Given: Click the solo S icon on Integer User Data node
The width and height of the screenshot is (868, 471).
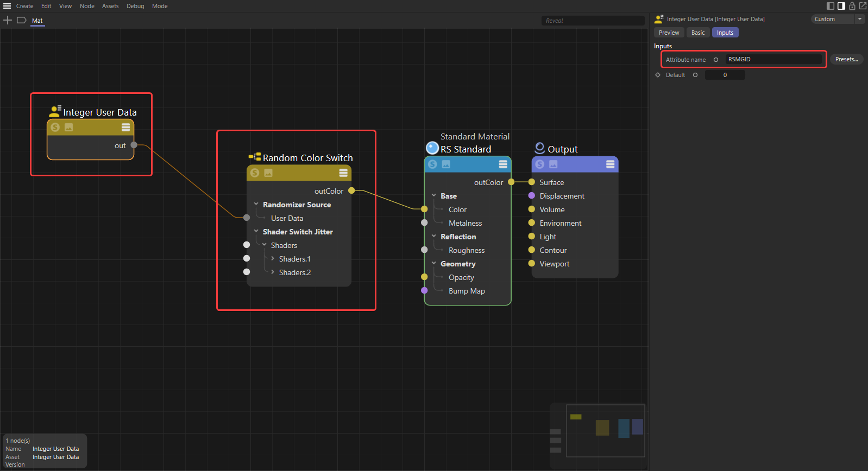Looking at the screenshot, I should point(55,127).
